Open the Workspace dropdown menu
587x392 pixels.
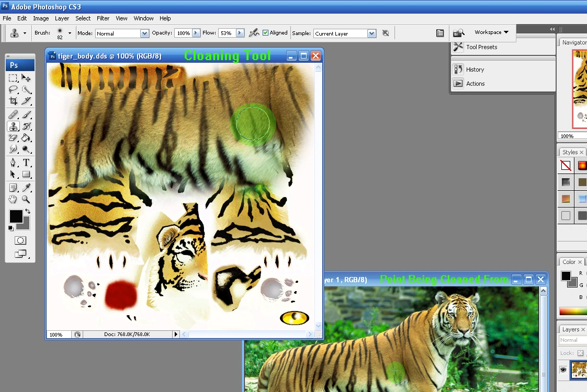pos(490,32)
